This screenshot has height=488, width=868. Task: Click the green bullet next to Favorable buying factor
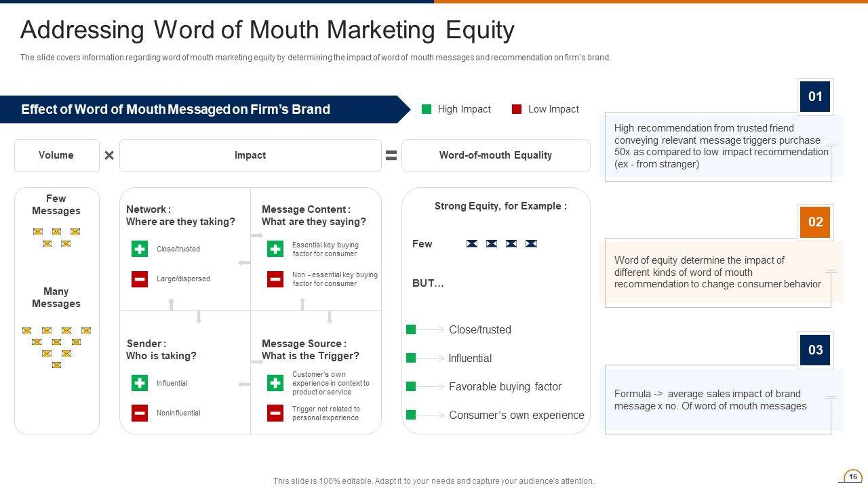(410, 386)
